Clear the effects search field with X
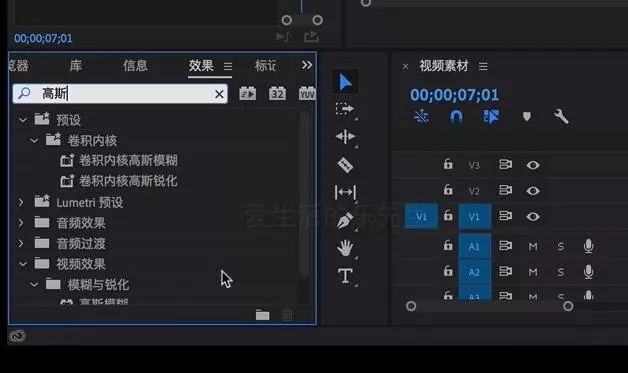 [x=219, y=94]
